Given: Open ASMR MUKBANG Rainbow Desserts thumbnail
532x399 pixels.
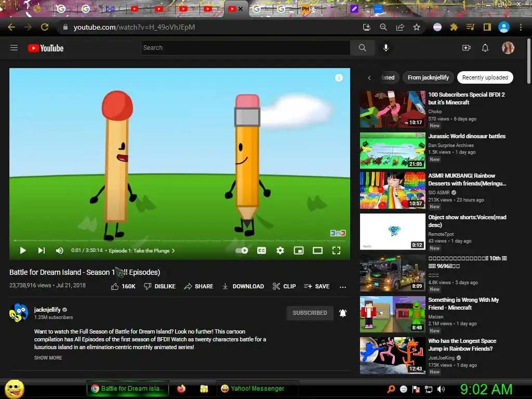Looking at the screenshot, I should pyautogui.click(x=393, y=190).
